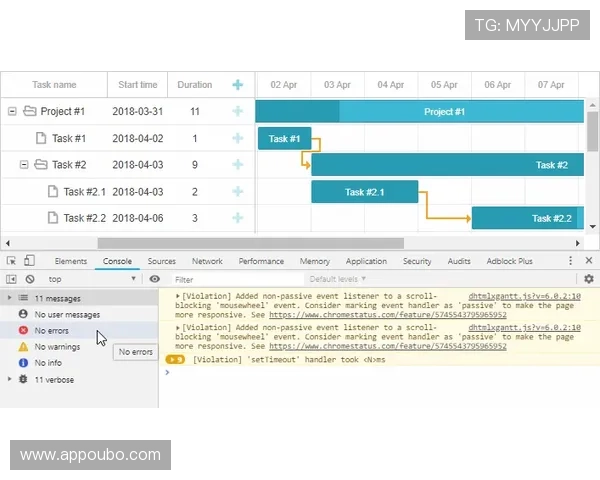Add a subtask using Project #1 plus icon

[x=237, y=112]
